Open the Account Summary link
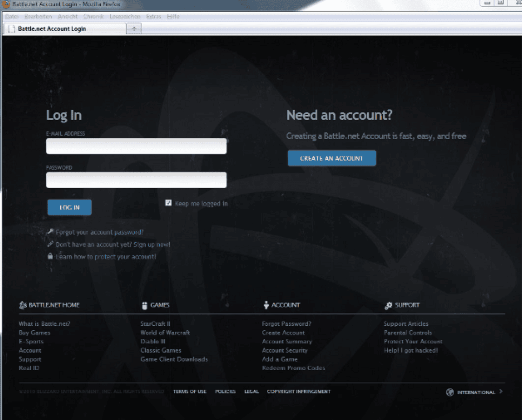The width and height of the screenshot is (522, 420). coord(287,341)
